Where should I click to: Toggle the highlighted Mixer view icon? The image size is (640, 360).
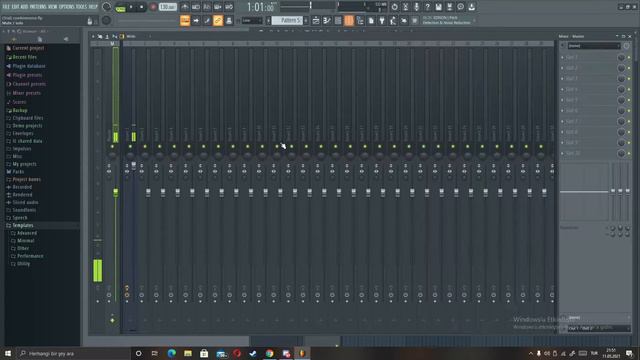pyautogui.click(x=349, y=20)
